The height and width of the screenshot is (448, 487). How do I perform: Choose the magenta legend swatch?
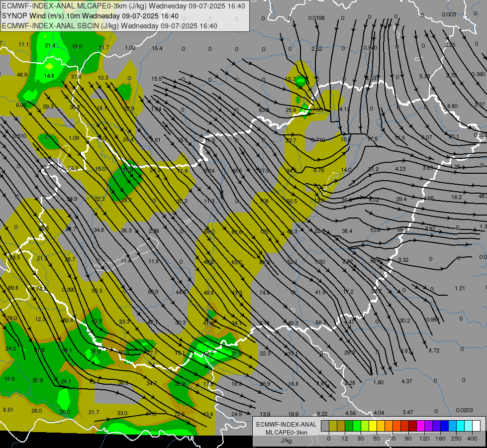pos(421,426)
